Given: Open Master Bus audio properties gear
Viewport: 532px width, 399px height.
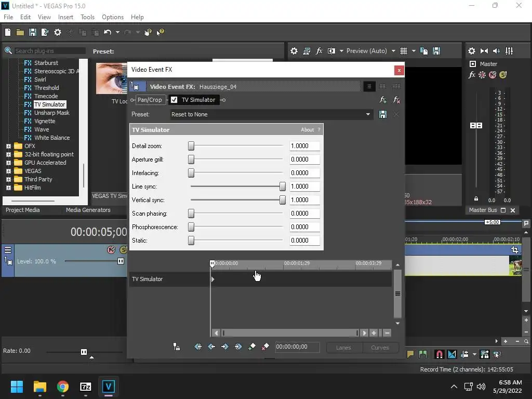Looking at the screenshot, I should (472, 51).
